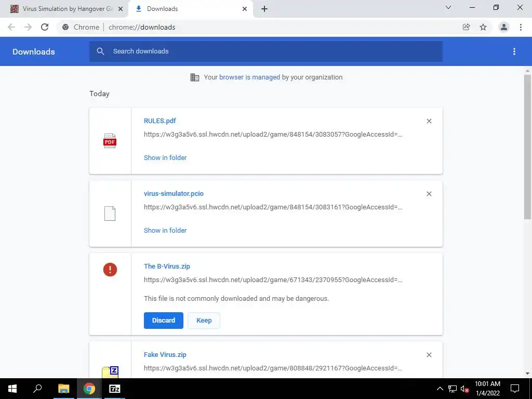The image size is (532, 399).
Task: Close the Downloads tab
Action: (245, 9)
